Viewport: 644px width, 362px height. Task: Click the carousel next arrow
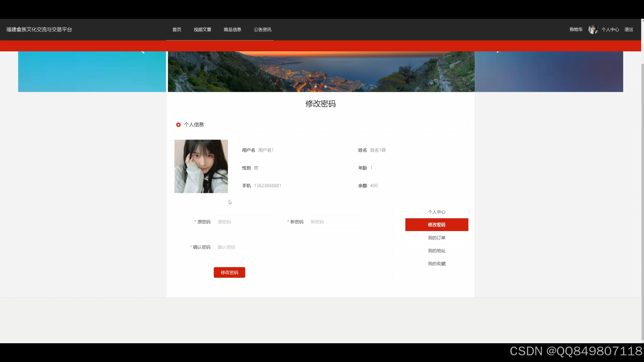click(x=498, y=52)
